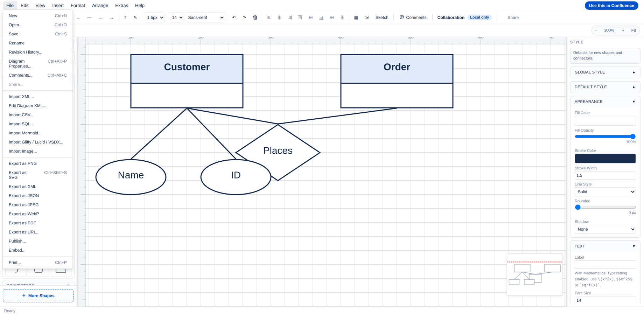
Task: Select the arrow connector tool
Action: pyautogui.click(x=78, y=17)
